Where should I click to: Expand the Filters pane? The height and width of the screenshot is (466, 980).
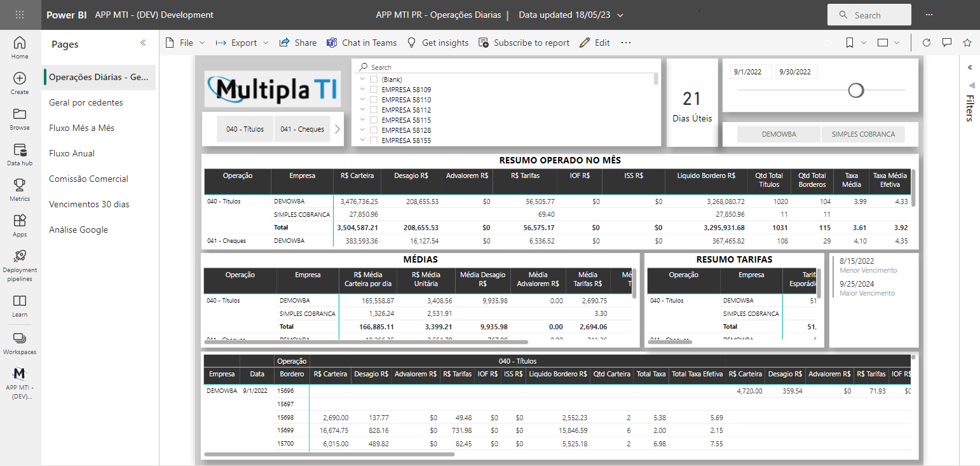(970, 67)
